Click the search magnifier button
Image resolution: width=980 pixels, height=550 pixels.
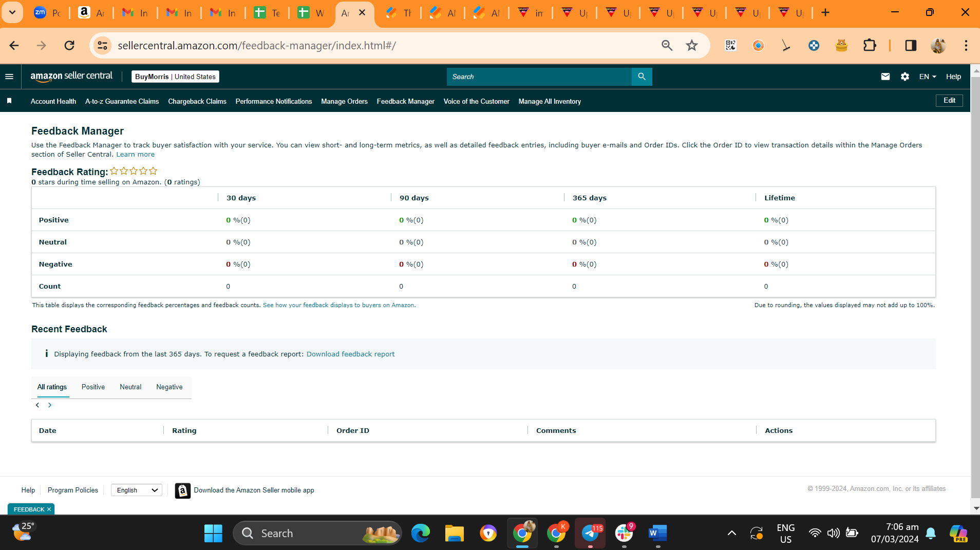(x=642, y=77)
